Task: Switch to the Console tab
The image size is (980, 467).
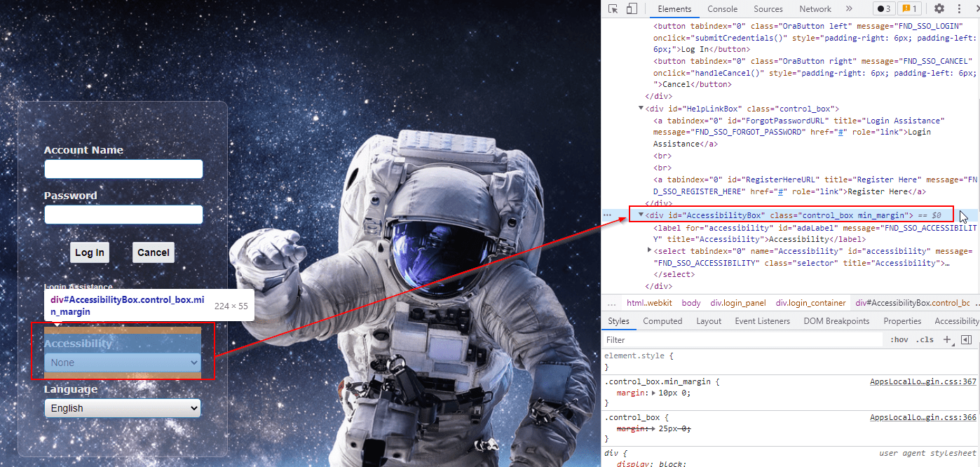Action: coord(723,9)
